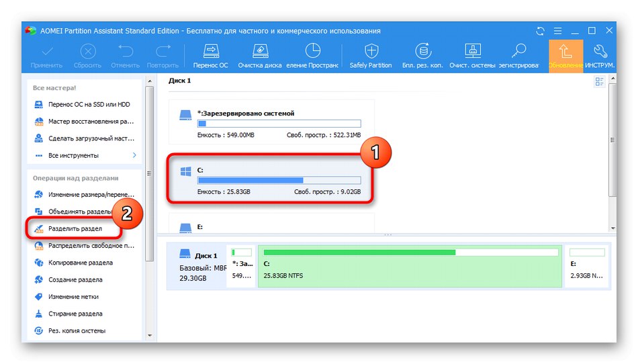
Task: Click the C: usage bar in the partition list
Action: (x=279, y=180)
